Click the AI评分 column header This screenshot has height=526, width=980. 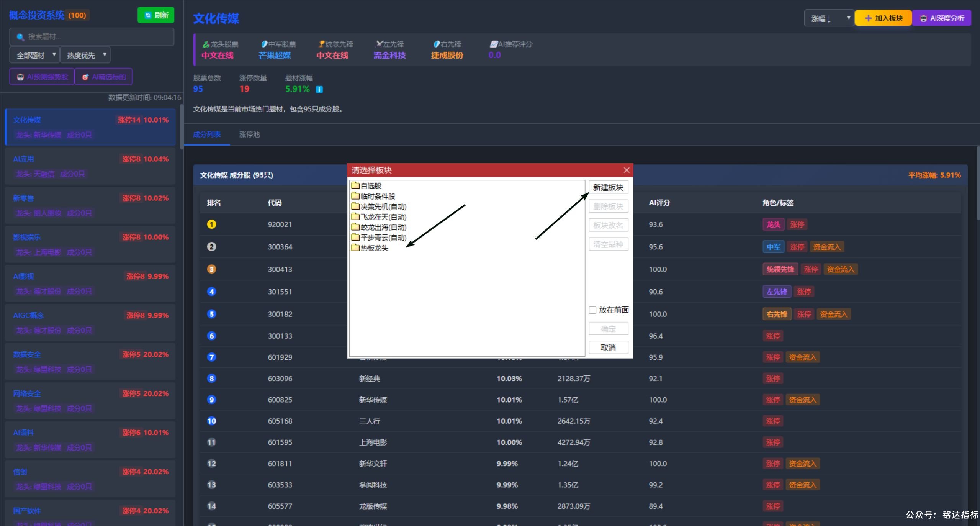click(659, 203)
